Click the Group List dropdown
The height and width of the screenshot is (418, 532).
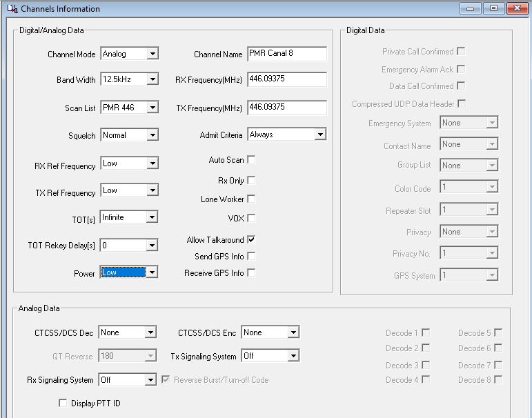coord(469,166)
